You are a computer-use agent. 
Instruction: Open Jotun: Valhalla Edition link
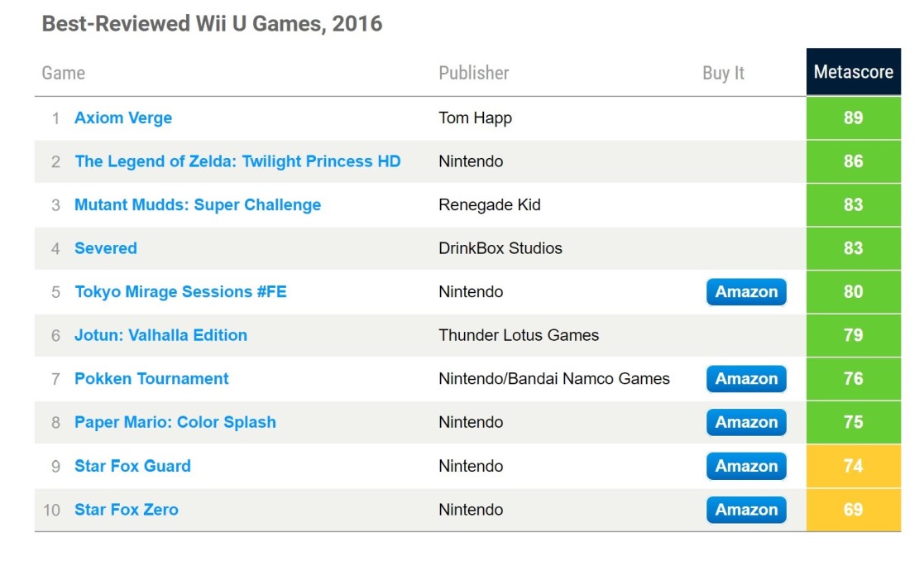[160, 335]
